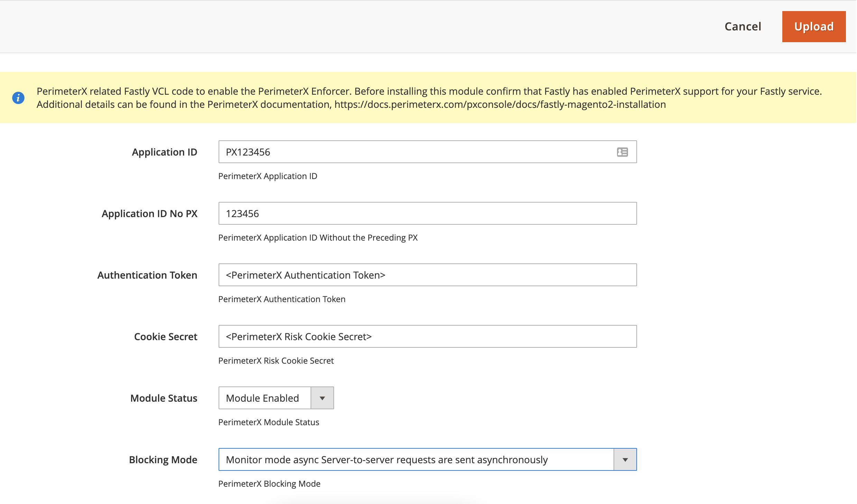Click Monitor mode async selection text
The image size is (857, 504).
(386, 460)
